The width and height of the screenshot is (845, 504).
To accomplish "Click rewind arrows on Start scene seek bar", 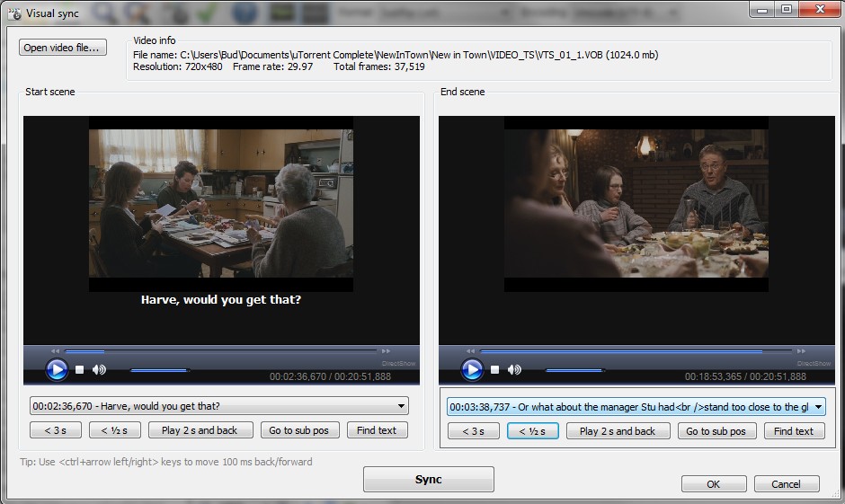I will [55, 351].
